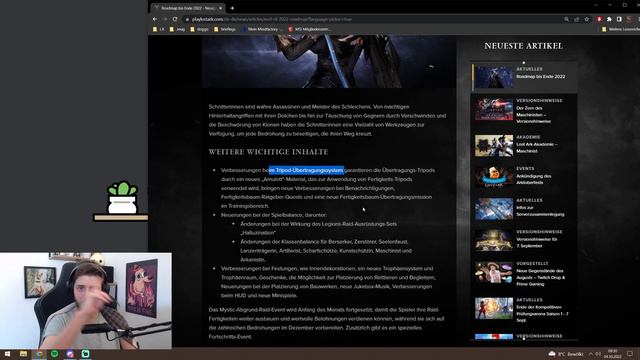Click the Assassin hero image at top

click(x=329, y=61)
